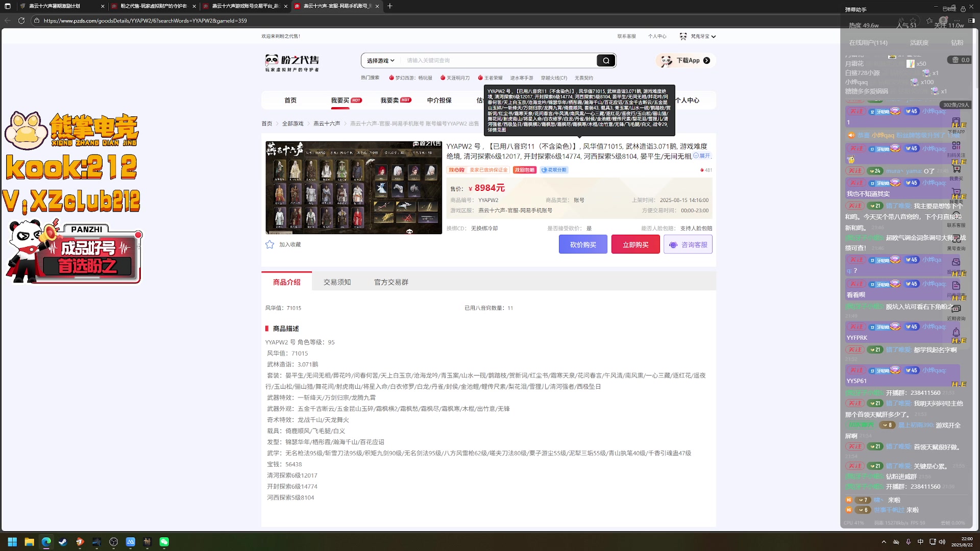Image resolution: width=980 pixels, height=551 pixels.
Task: Open WeChat from taskbar
Action: pos(164,542)
